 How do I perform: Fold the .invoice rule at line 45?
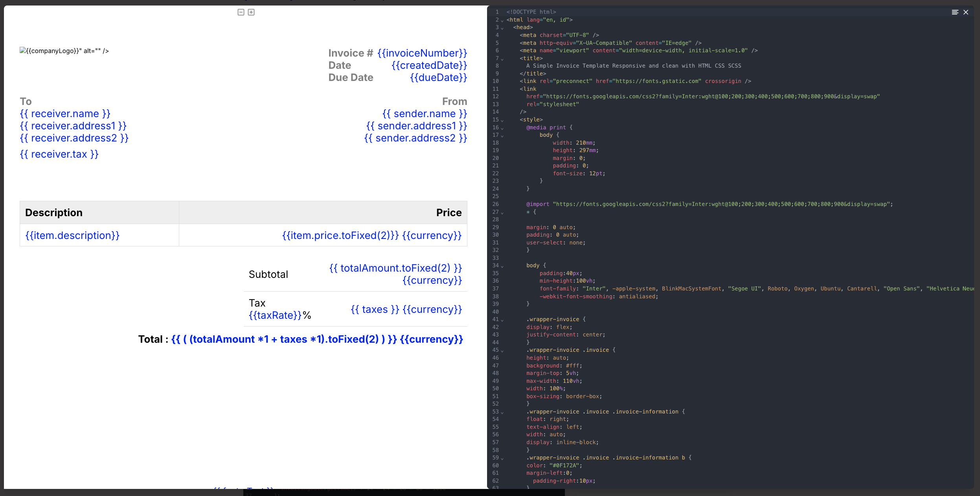[x=502, y=351]
